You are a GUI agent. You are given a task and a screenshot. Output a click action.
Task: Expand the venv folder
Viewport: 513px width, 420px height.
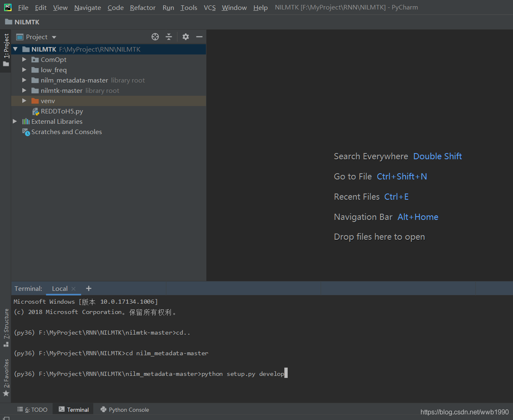pos(24,101)
